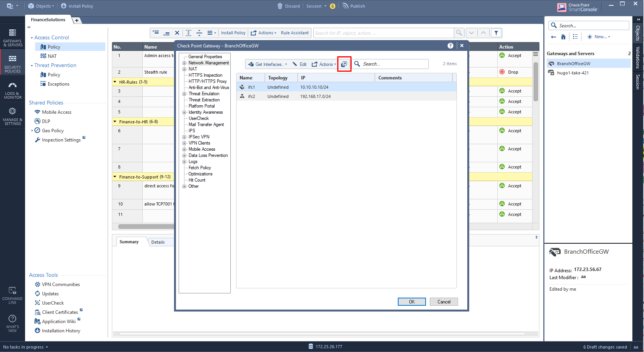The image size is (644, 352).
Task: Click Cancel button in gateway dialog
Action: tap(444, 302)
